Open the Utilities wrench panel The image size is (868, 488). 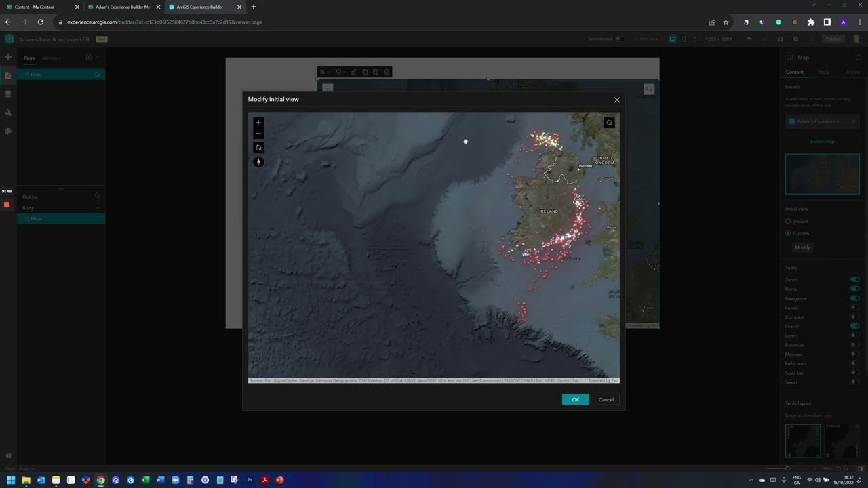pos(8,113)
